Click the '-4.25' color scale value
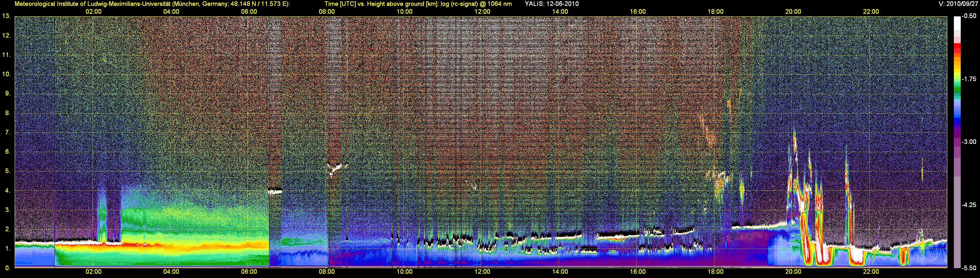This screenshot has width=980, height=278. pos(969,205)
